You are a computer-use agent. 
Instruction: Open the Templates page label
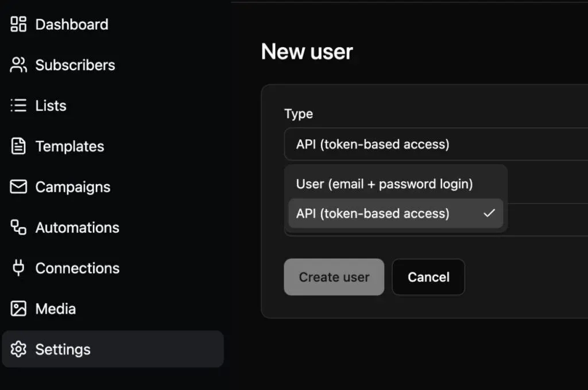(69, 146)
